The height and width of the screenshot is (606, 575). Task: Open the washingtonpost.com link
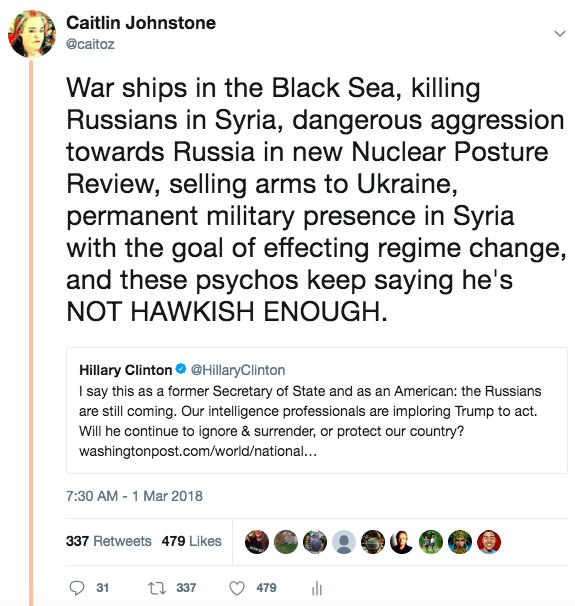[x=198, y=451]
